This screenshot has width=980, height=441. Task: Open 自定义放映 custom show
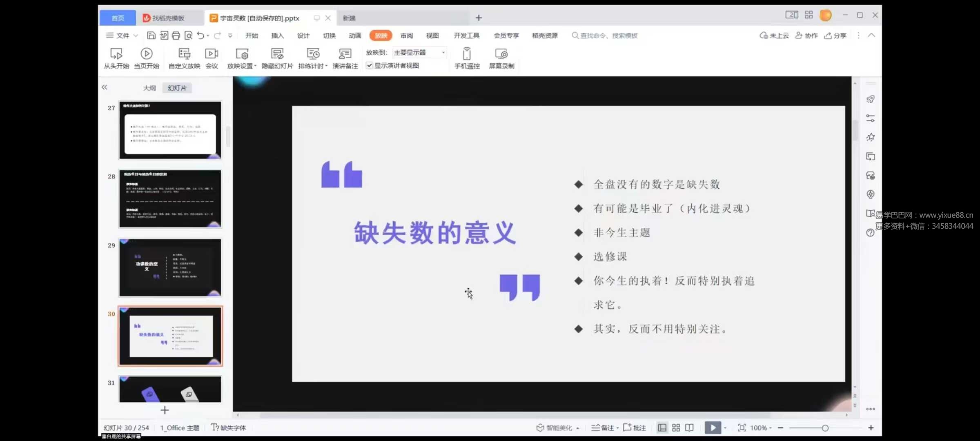tap(184, 54)
